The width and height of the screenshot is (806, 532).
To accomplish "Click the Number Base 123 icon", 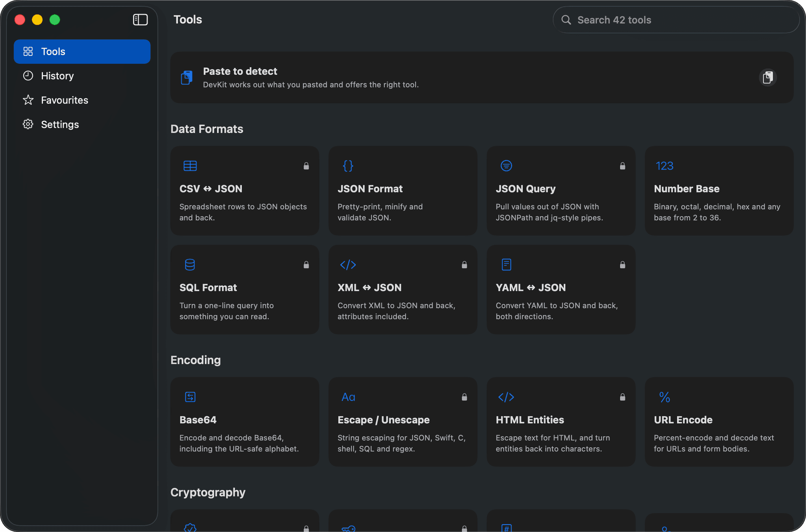I will click(x=664, y=166).
